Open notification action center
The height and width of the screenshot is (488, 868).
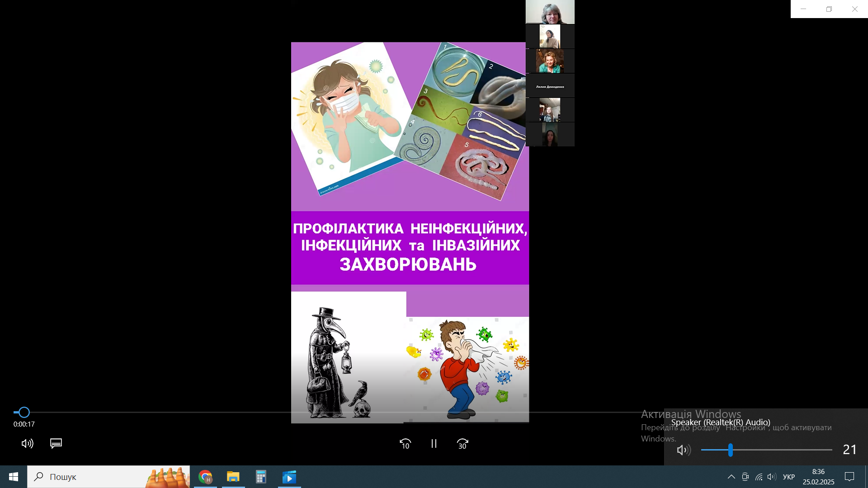(x=849, y=477)
